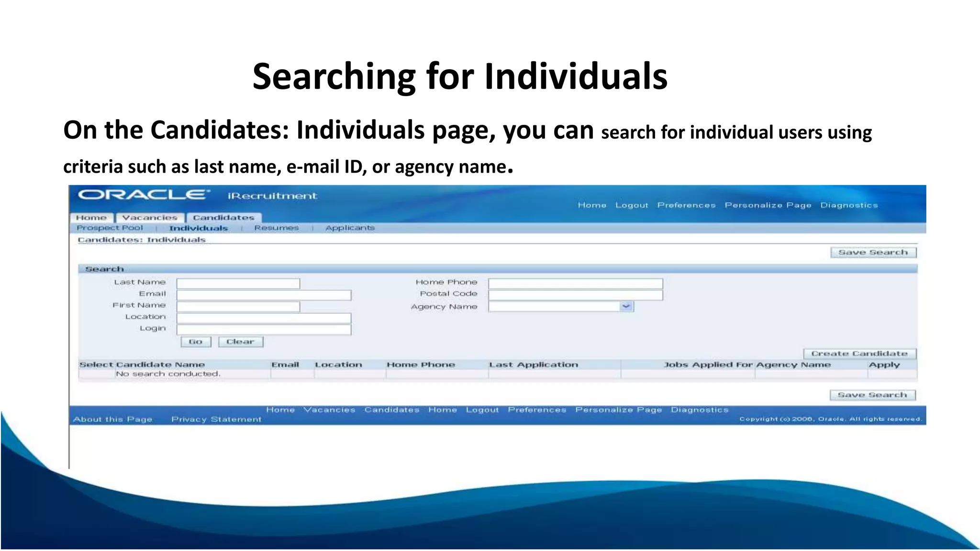Open Diagnostics from the header

pos(849,205)
